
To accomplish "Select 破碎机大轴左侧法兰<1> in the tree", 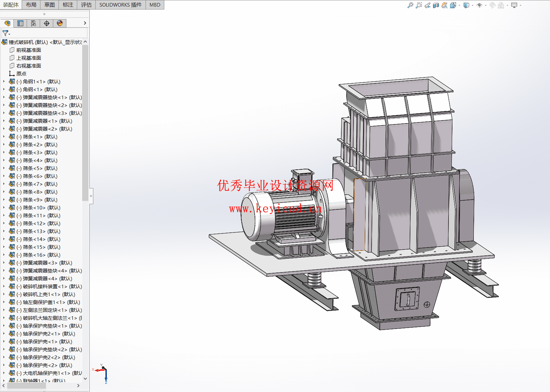I will pos(49,318).
